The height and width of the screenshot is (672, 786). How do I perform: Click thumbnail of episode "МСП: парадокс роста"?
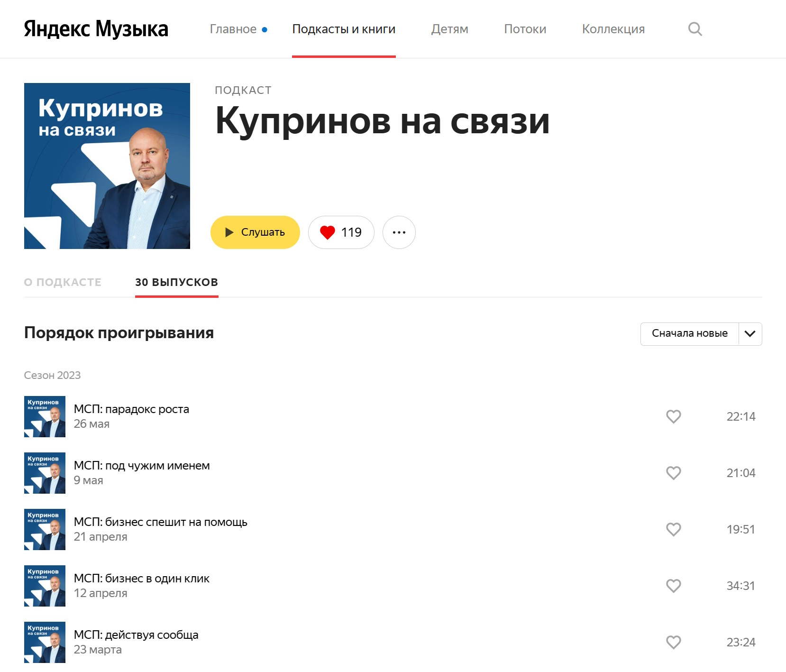(45, 416)
